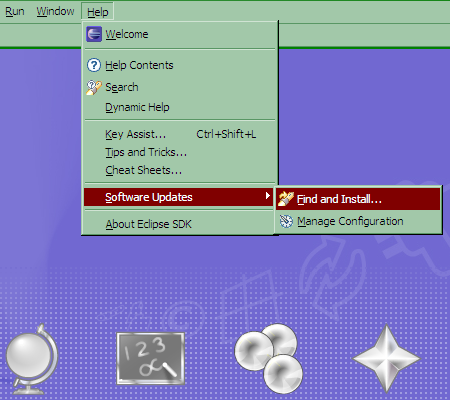Image resolution: width=450 pixels, height=400 pixels.
Task: Click the Find and Install icon
Action: point(286,199)
